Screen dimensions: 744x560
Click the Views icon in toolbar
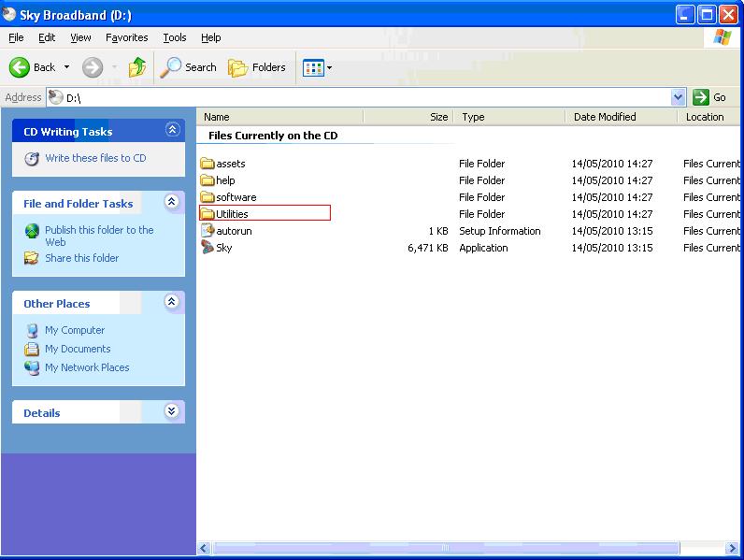tap(313, 68)
